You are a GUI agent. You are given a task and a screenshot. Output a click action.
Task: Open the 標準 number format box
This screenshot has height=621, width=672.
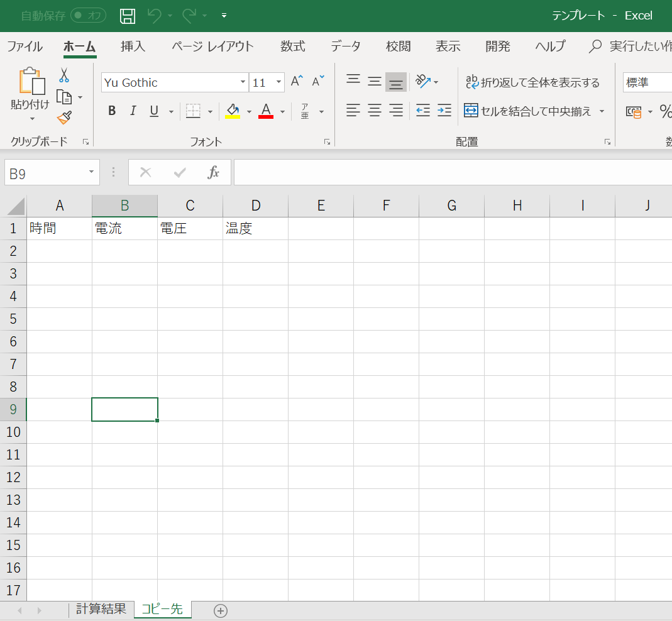(x=647, y=82)
